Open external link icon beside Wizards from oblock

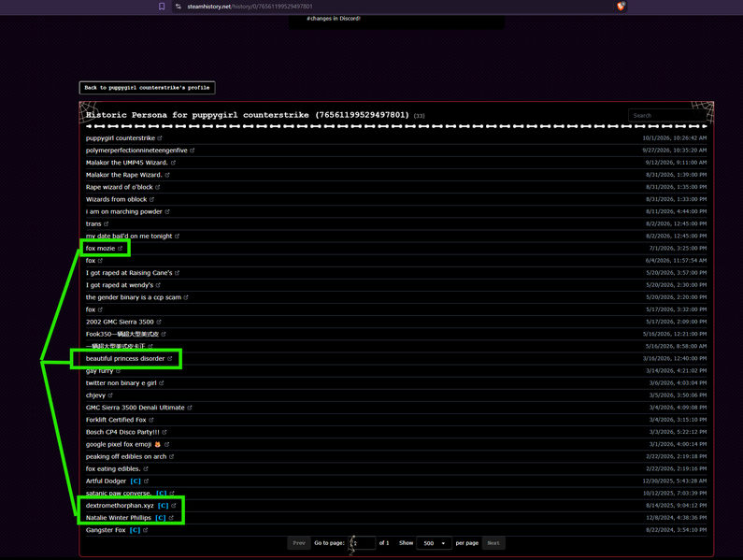tap(151, 200)
